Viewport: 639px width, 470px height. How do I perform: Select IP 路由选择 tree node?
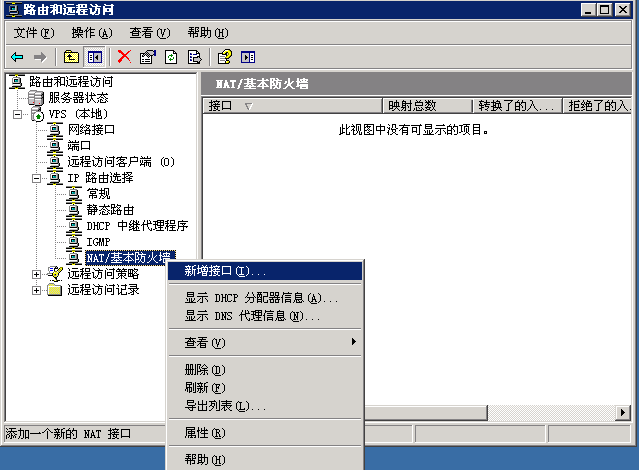[100, 178]
